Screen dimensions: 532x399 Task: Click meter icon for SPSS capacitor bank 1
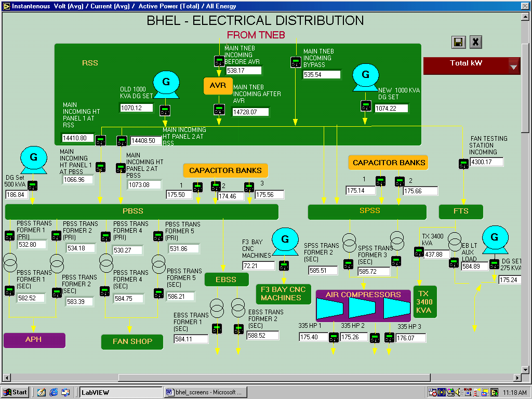point(380,181)
